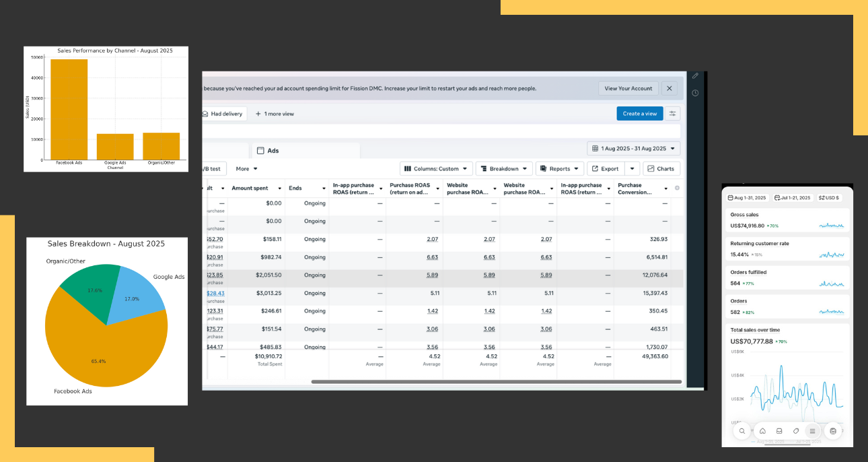Open the Columns: Custom dropdown
The width and height of the screenshot is (868, 462).
pyautogui.click(x=436, y=169)
